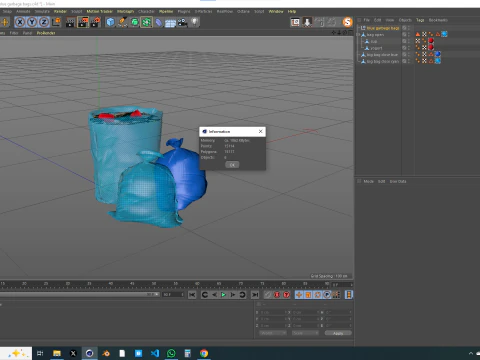Click the coordinate system icon after Z
This screenshot has width=480, height=360.
[x=56, y=22]
